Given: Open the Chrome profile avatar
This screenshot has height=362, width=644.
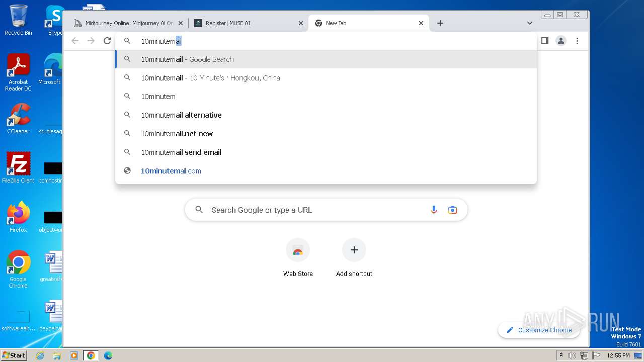Looking at the screenshot, I should pos(561,41).
